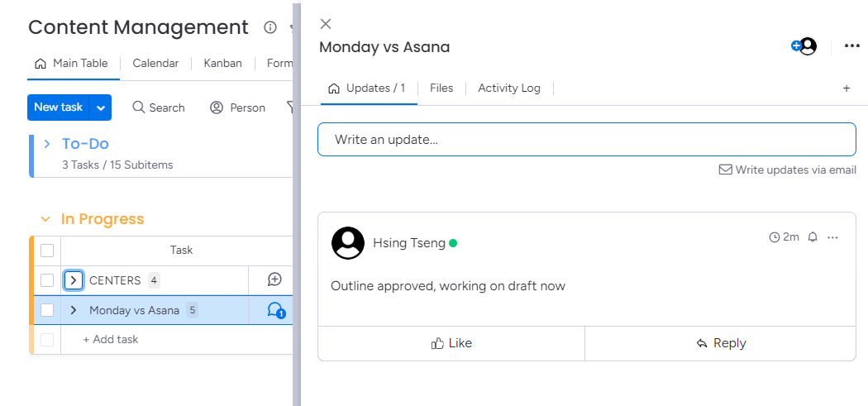868x406 pixels.
Task: Click the 2m clock timestamp on the update
Action: click(x=785, y=237)
